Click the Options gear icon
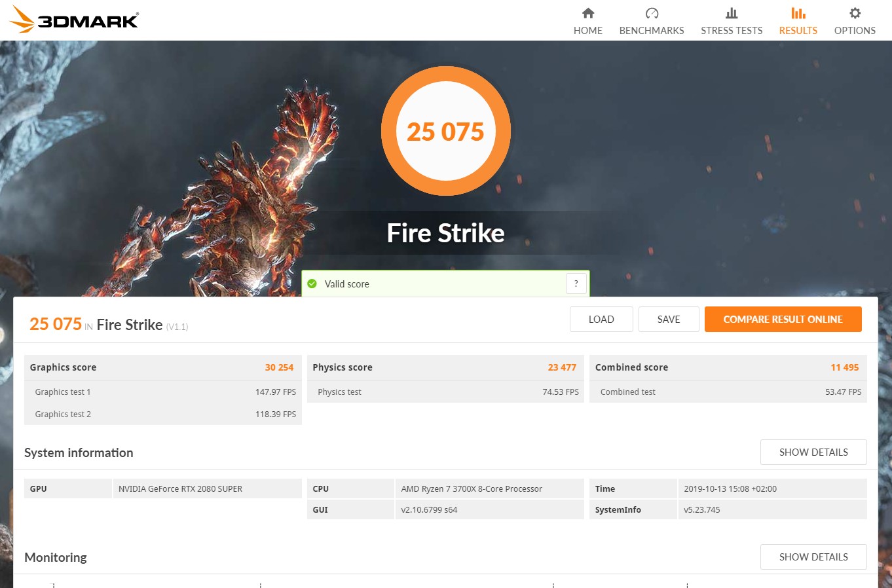The height and width of the screenshot is (588, 892). coord(855,13)
